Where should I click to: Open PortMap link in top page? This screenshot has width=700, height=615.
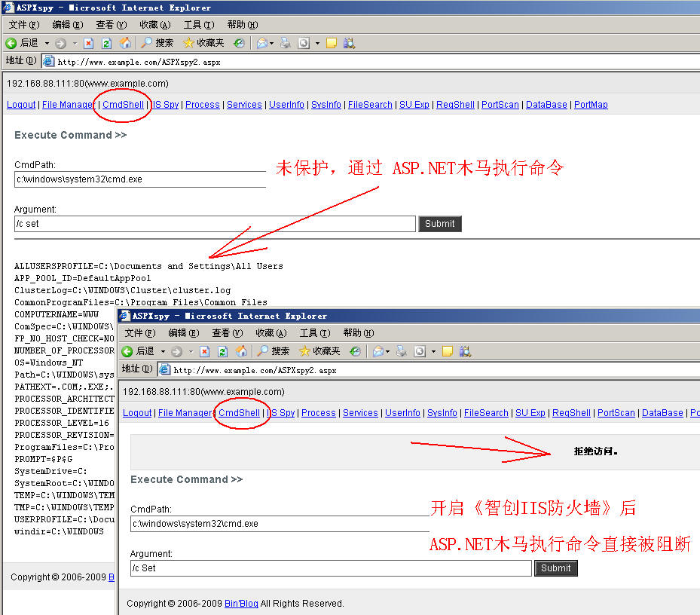(591, 105)
